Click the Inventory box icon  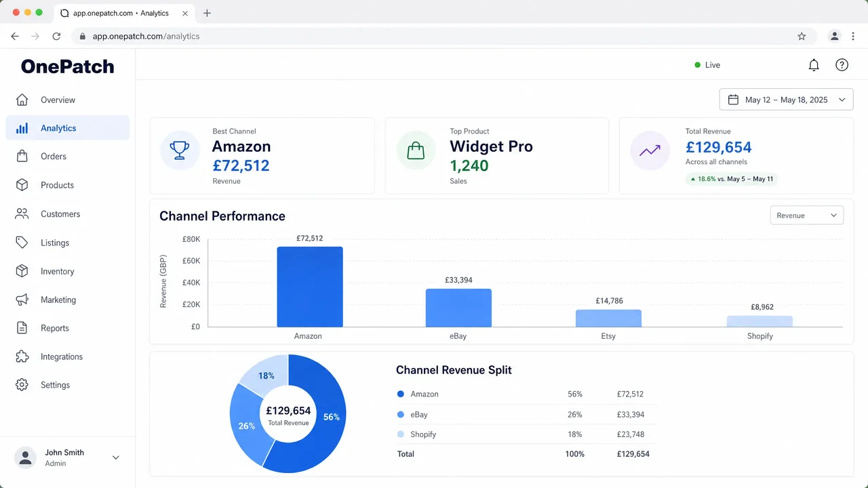(22, 271)
